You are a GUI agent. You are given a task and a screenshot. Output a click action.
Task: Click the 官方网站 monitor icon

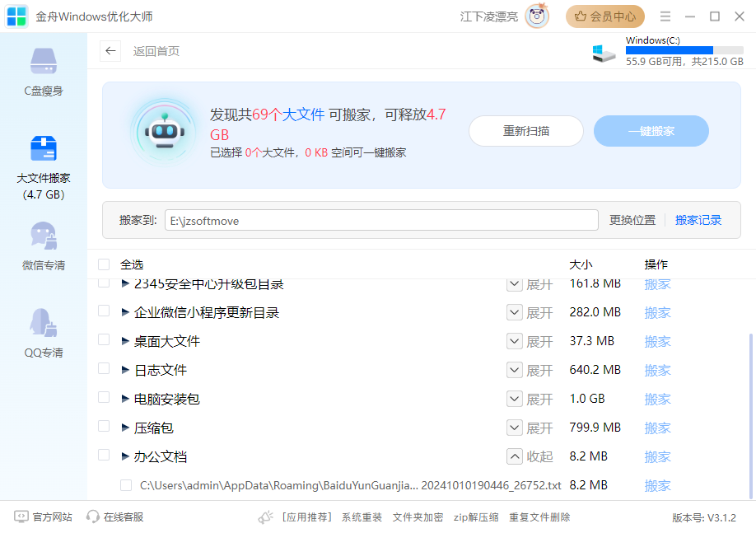(x=21, y=517)
